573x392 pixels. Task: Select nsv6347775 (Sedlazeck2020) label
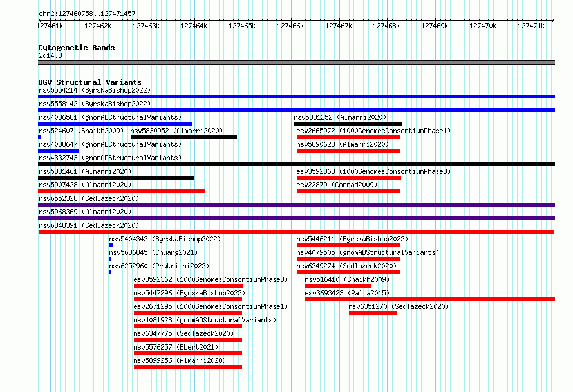tap(183, 333)
